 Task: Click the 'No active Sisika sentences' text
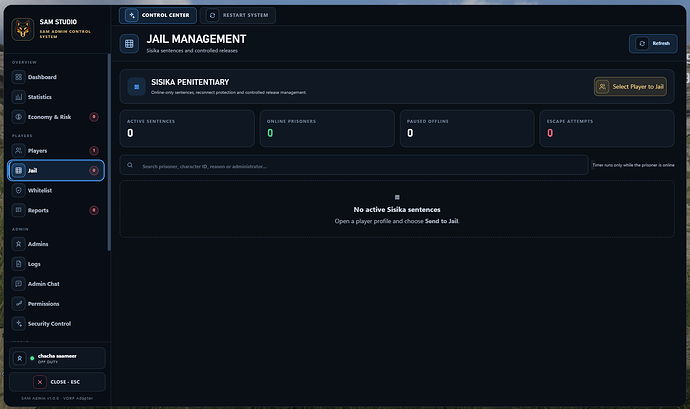point(397,210)
